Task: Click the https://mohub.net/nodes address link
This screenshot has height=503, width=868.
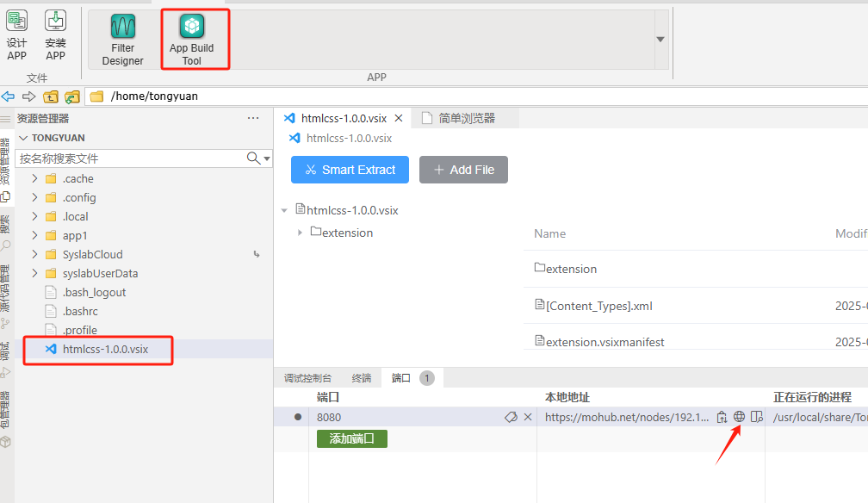Action: tap(627, 417)
